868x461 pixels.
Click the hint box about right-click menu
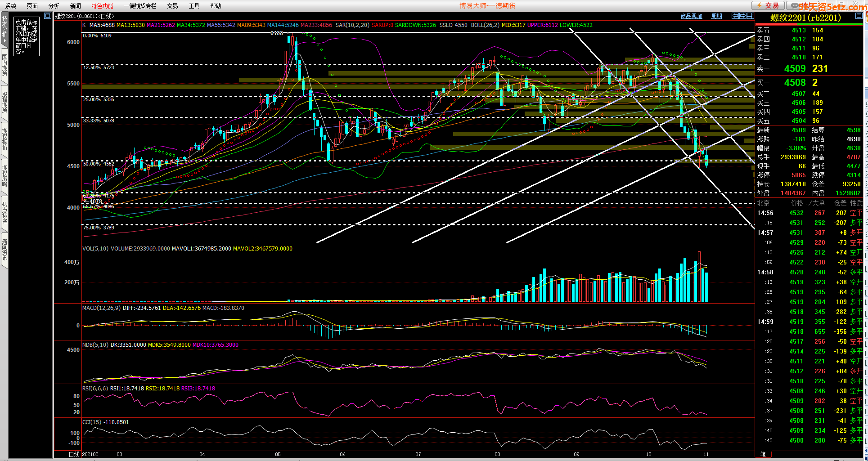[27, 36]
